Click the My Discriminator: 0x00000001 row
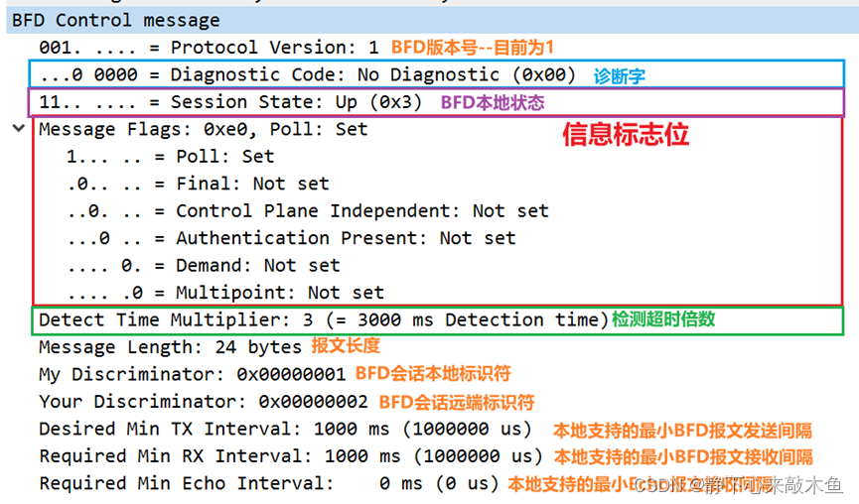The image size is (859, 504). [192, 375]
